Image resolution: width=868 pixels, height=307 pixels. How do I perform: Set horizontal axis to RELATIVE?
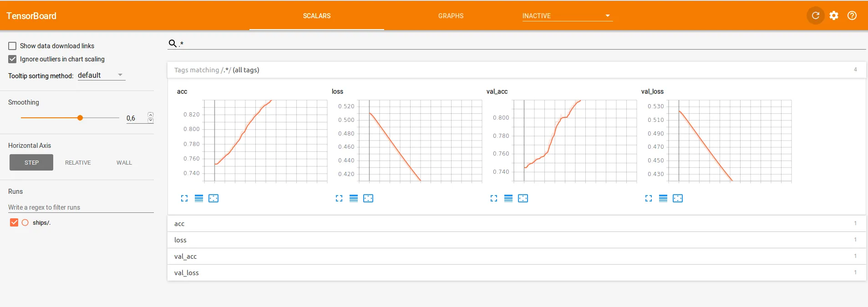tap(78, 163)
